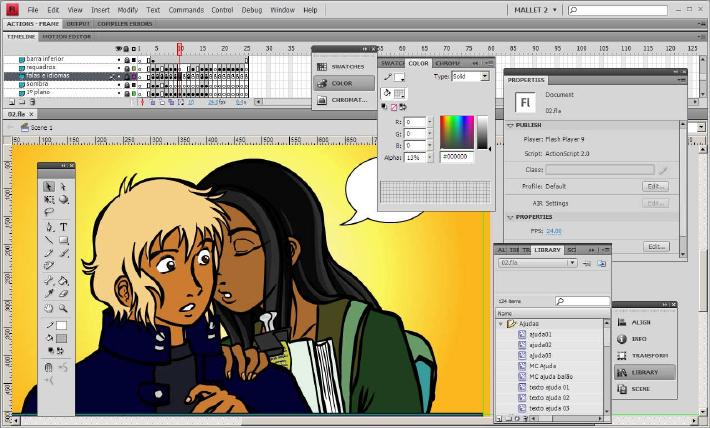Image resolution: width=710 pixels, height=428 pixels.
Task: Create a new layer in timeline
Action: click(12, 102)
